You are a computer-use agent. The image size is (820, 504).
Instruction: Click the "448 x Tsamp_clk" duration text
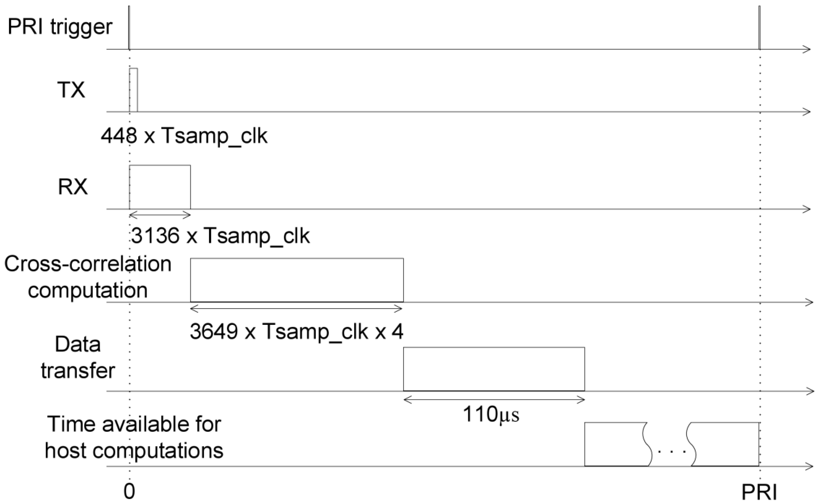[184, 136]
